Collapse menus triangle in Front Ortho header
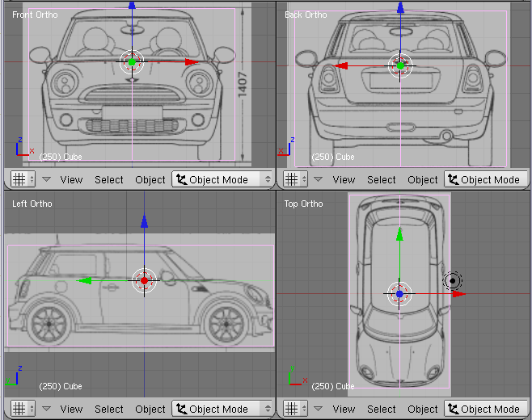This screenshot has width=532, height=420. point(46,179)
